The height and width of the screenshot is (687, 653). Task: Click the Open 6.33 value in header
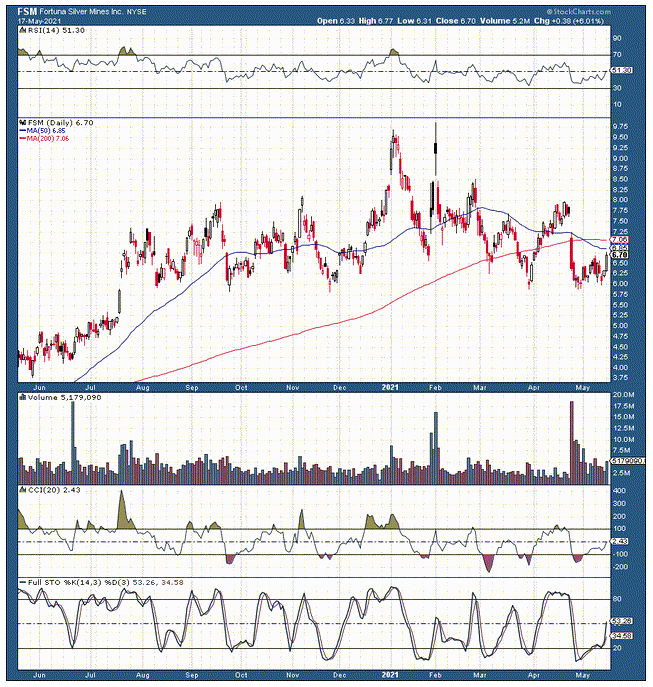[x=336, y=21]
